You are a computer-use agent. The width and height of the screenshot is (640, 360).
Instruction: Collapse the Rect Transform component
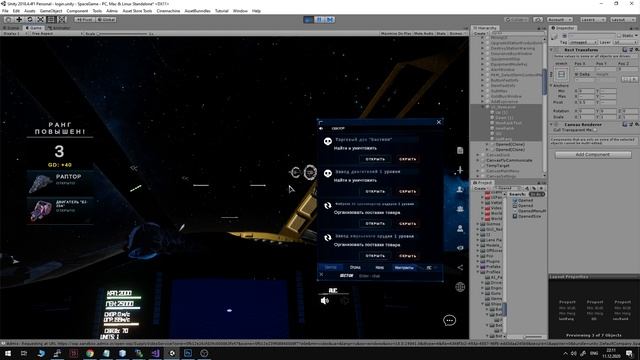coord(551,50)
